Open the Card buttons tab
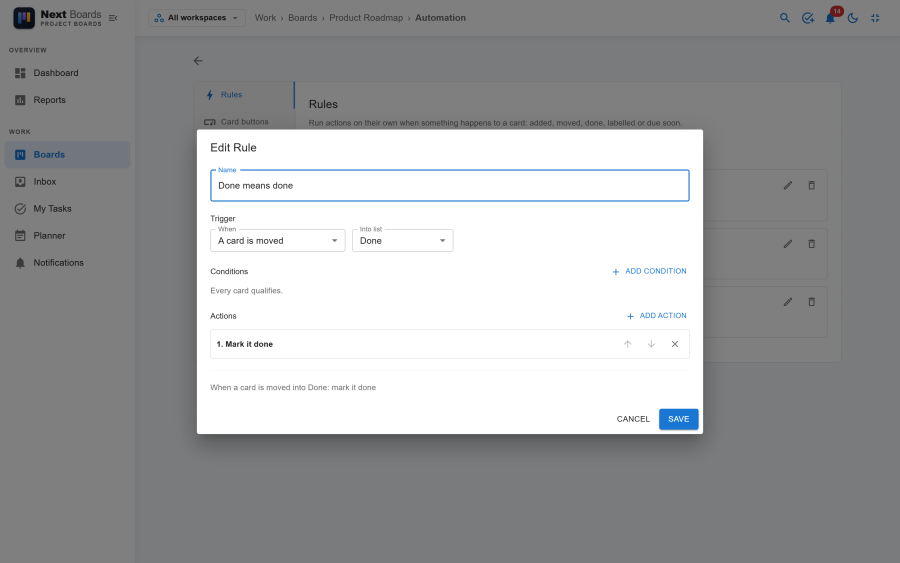This screenshot has height=563, width=900. (244, 122)
